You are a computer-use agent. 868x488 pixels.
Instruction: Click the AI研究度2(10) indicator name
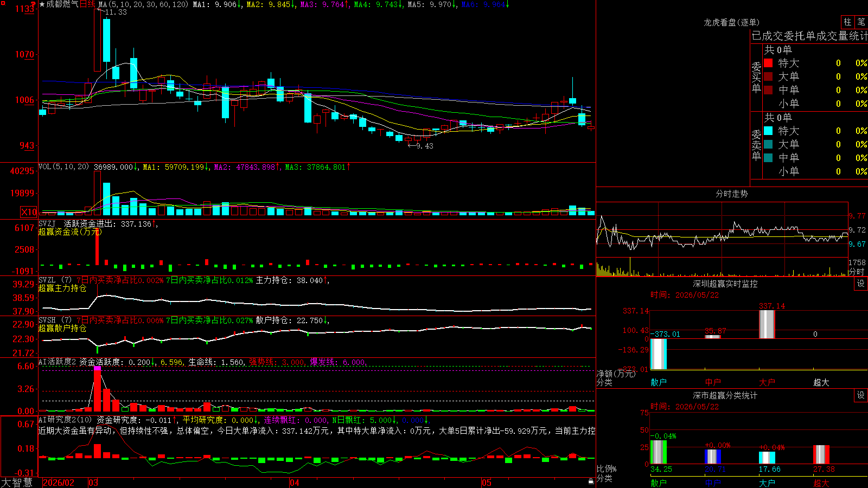pyautogui.click(x=65, y=420)
